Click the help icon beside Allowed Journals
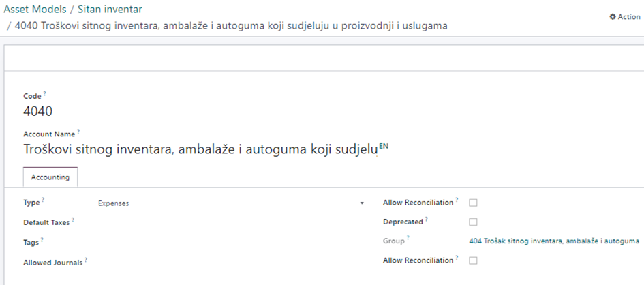Screen dimensions: 644x285 tap(86, 259)
